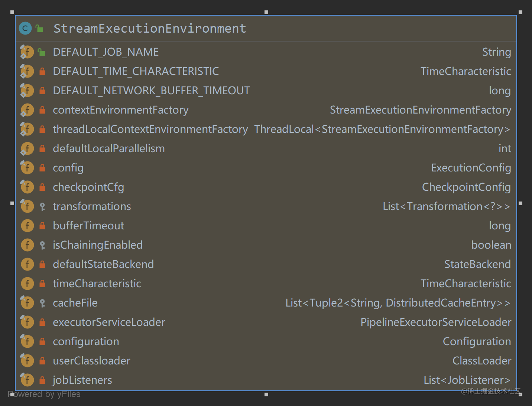Click the field icon of bufferTimeout

[x=27, y=226]
